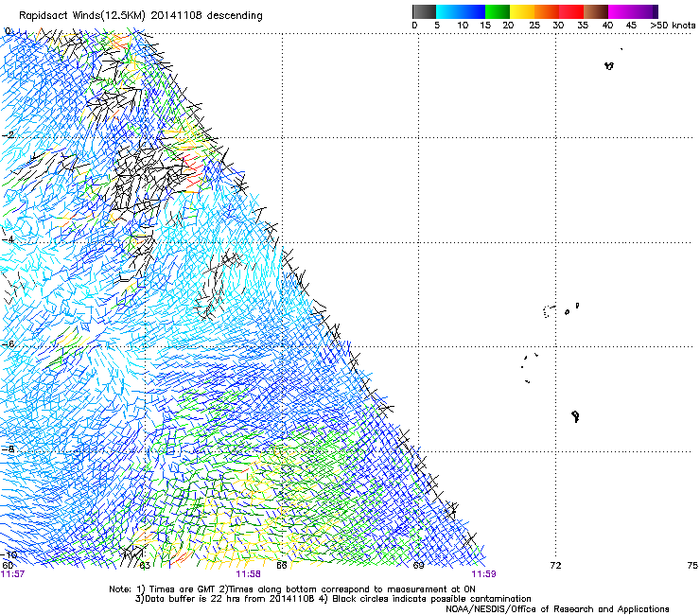Click the '11:59' time label

[484, 574]
